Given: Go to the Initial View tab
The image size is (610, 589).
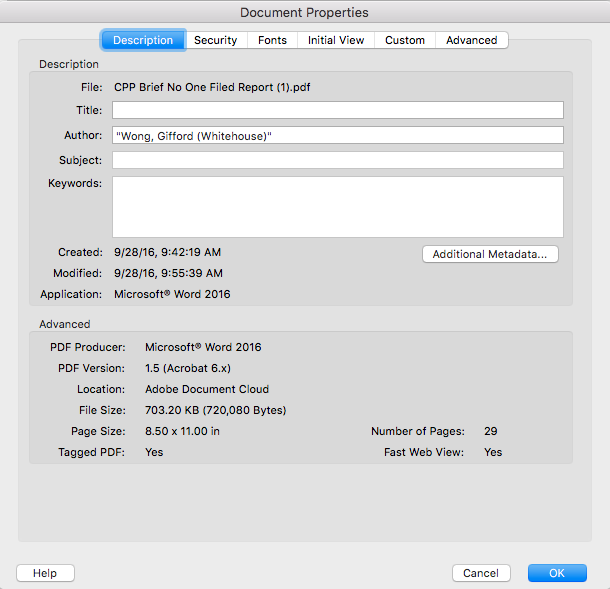Looking at the screenshot, I should [x=336, y=40].
